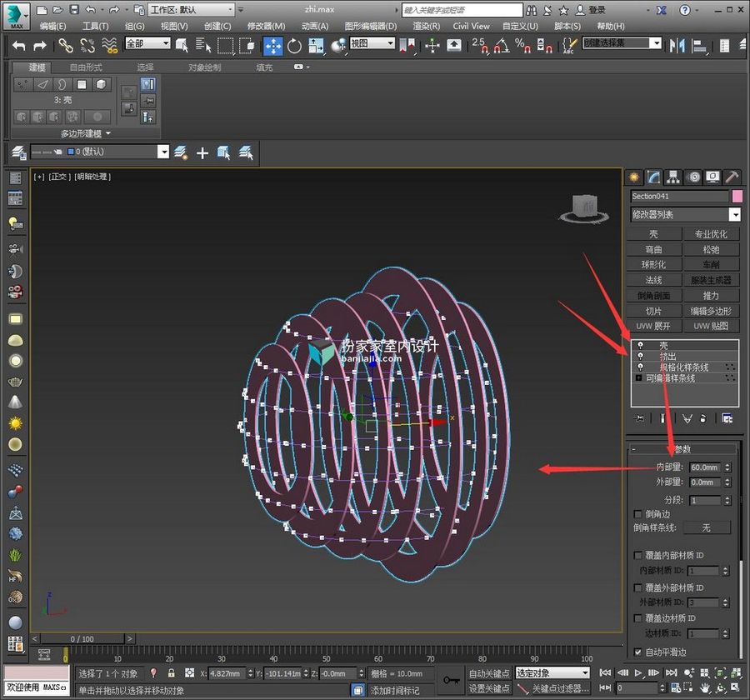The height and width of the screenshot is (700, 750).
Task: Click the Pan View hand icon
Action: pyautogui.click(x=705, y=688)
